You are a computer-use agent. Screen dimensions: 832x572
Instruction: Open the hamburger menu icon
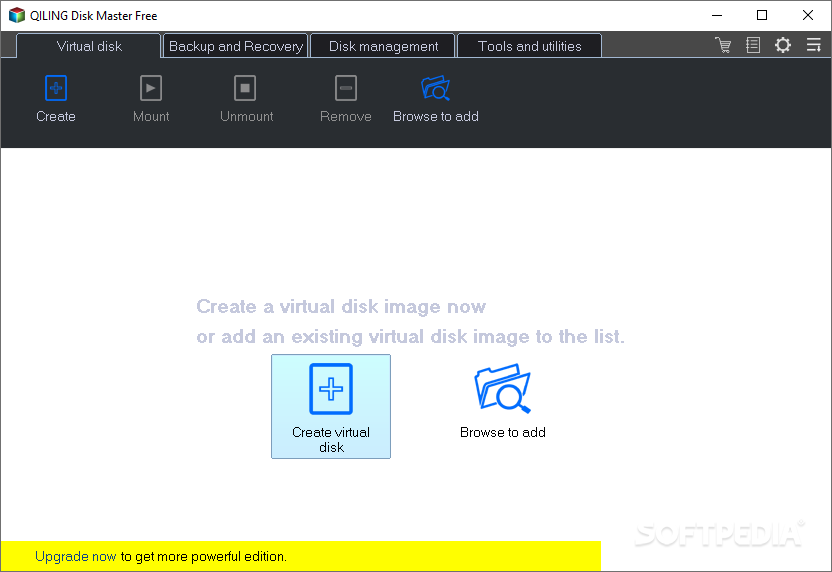pyautogui.click(x=813, y=45)
